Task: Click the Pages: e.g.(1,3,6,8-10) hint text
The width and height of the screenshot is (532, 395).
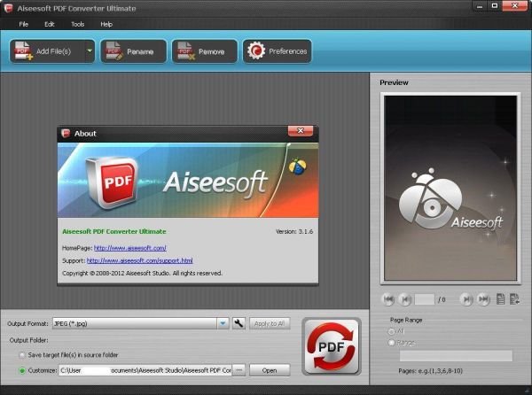Action: point(431,371)
